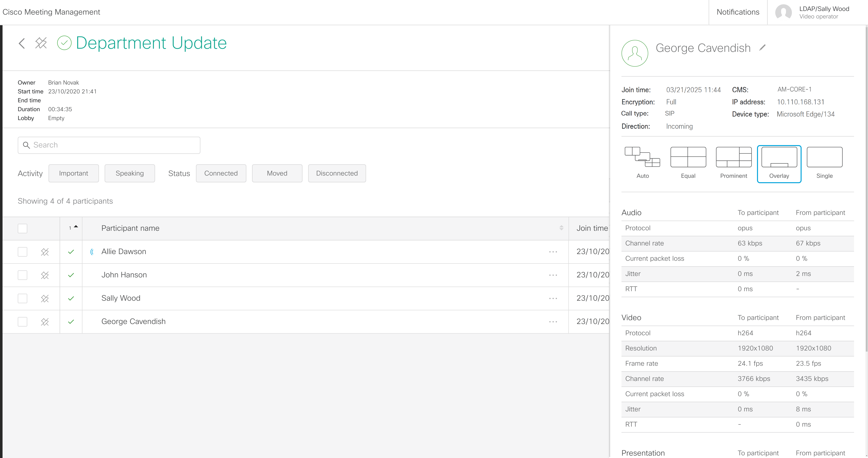The height and width of the screenshot is (458, 868).
Task: Select the Prominent layout
Action: tap(734, 164)
